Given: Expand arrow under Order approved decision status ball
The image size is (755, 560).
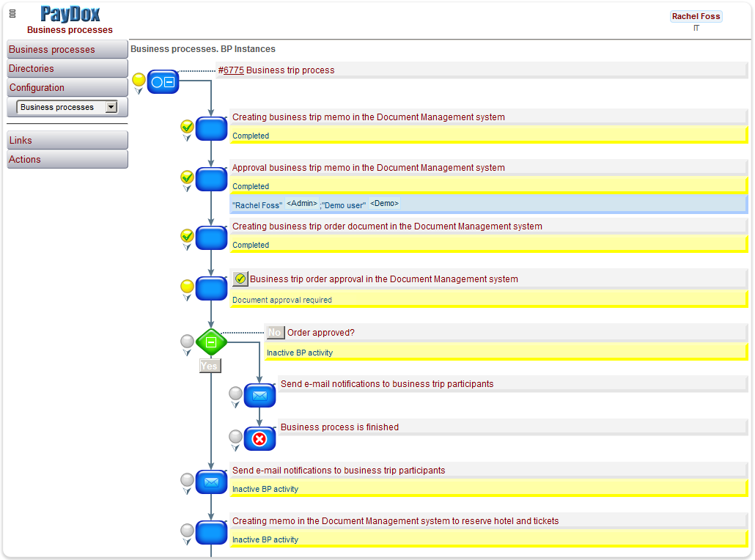Looking at the screenshot, I should coord(187,353).
